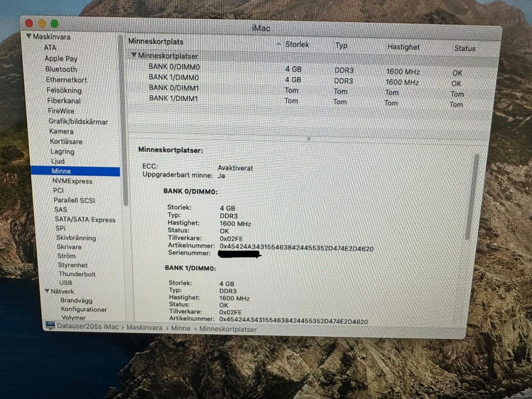Click the yellow minimize window button
The width and height of the screenshot is (532, 399).
point(42,23)
